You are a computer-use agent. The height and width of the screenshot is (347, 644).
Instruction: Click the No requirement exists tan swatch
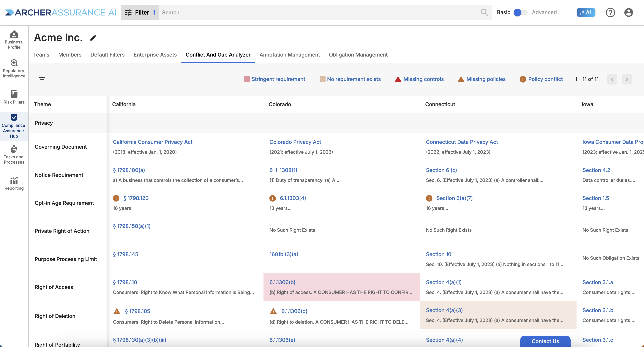click(322, 79)
